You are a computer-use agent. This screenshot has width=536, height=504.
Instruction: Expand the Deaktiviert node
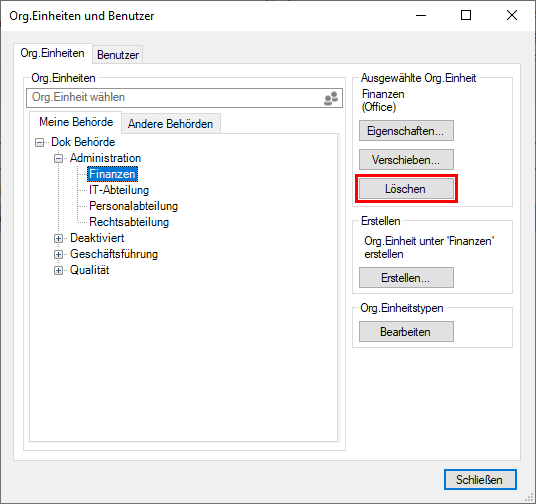[x=58, y=238]
